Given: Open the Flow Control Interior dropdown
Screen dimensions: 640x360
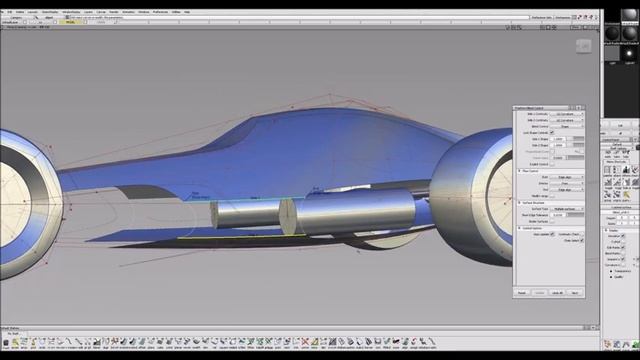Looking at the screenshot, I should [x=567, y=183].
